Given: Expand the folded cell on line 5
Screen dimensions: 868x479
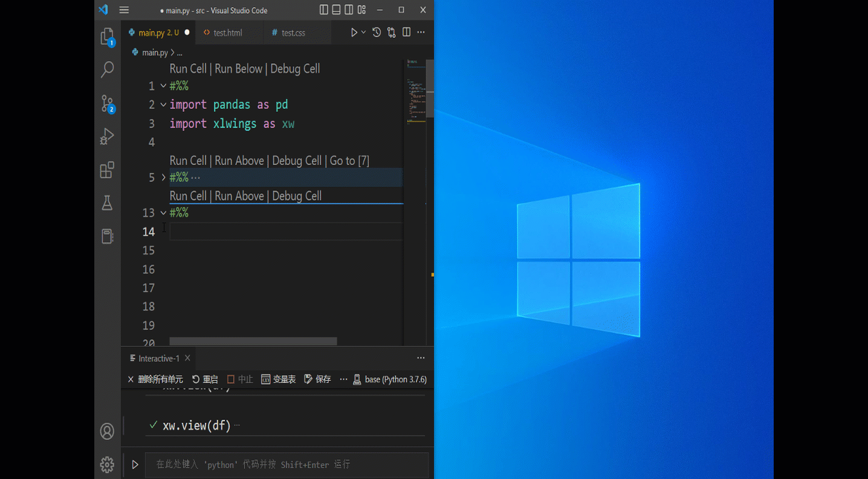Looking at the screenshot, I should click(162, 177).
